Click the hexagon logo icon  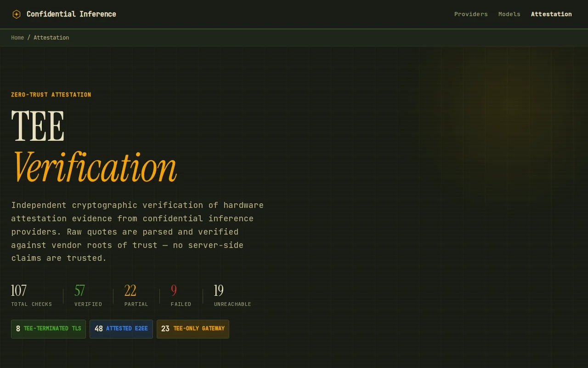pyautogui.click(x=17, y=14)
